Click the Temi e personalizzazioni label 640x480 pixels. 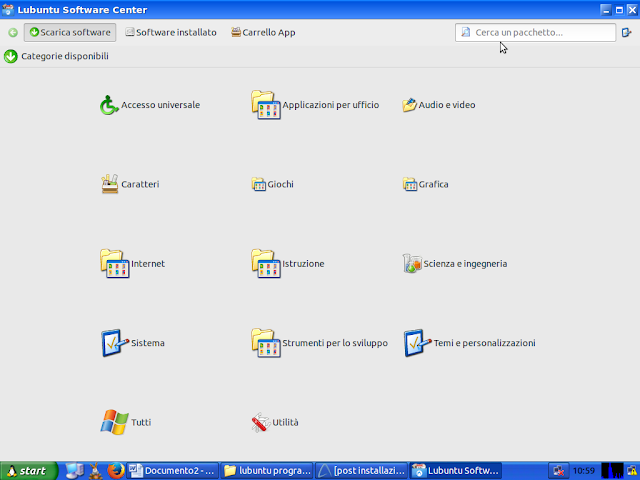tap(484, 343)
